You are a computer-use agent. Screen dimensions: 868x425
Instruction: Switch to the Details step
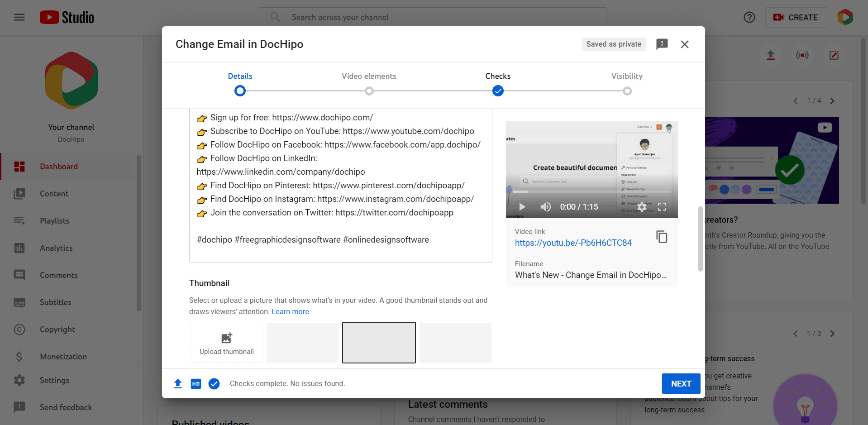240,76
